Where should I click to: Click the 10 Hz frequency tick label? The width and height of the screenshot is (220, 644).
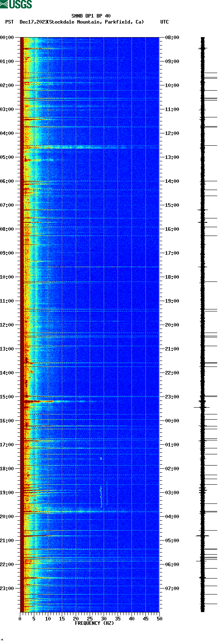[x=48, y=619]
